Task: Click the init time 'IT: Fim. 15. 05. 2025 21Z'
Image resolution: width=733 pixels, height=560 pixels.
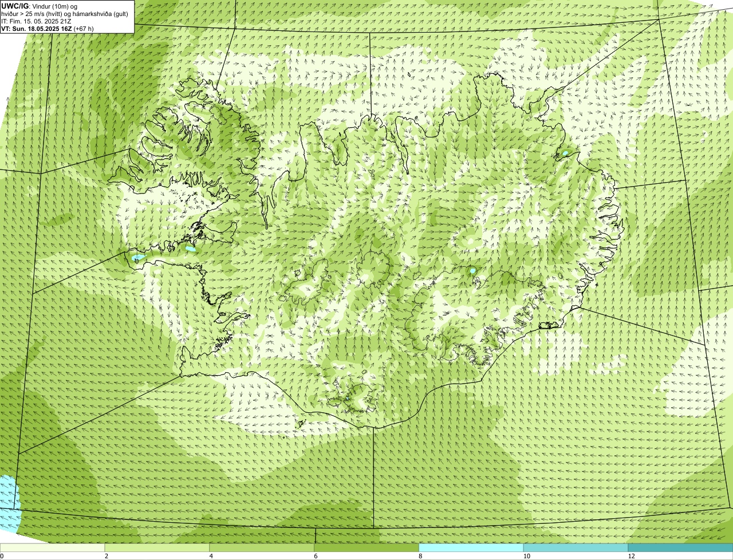Action: (36, 21)
